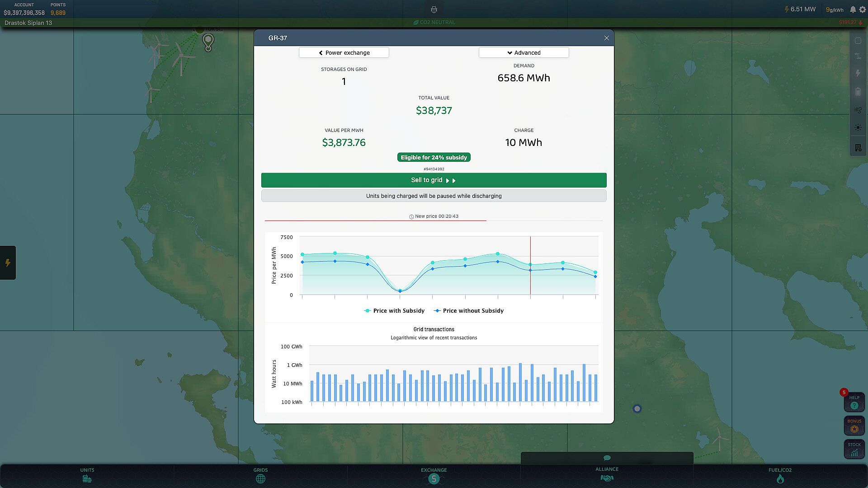Viewport: 868px width, 488px height.
Task: Expand the Advanced options dropdown
Action: pyautogui.click(x=524, y=52)
